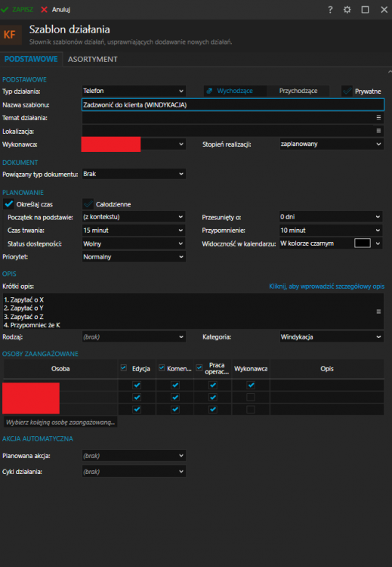Enable the Całodzienne checkbox
392x567 pixels.
coord(88,204)
